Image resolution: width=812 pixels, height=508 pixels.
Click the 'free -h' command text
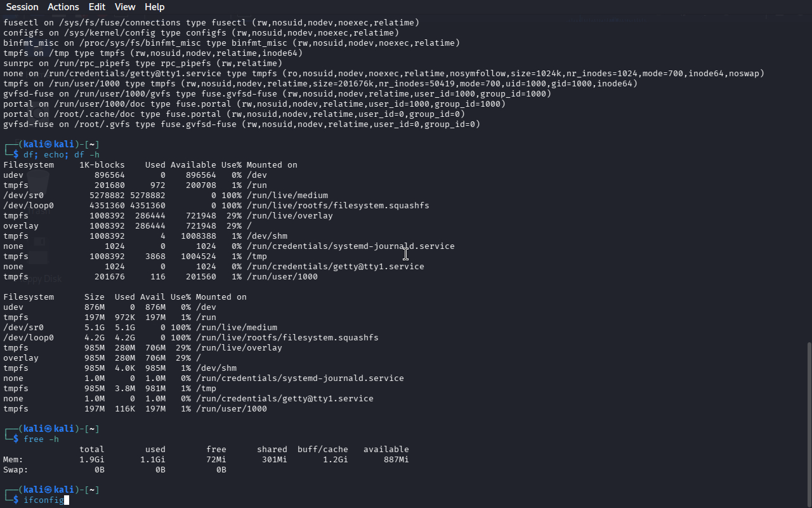41,439
